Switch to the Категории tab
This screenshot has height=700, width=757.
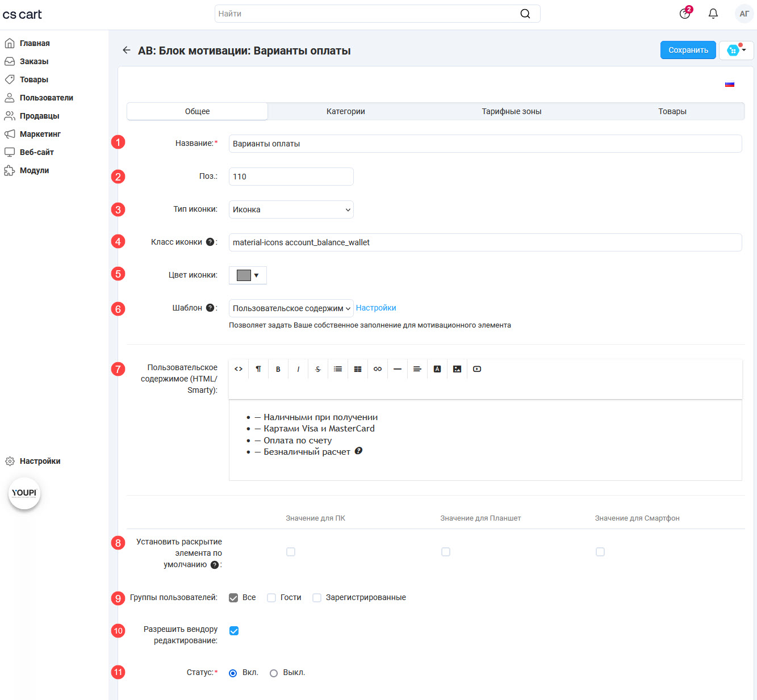345,111
